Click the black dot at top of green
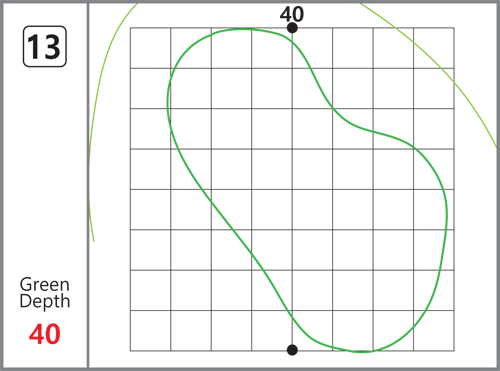This screenshot has height=371, width=500. tap(292, 28)
